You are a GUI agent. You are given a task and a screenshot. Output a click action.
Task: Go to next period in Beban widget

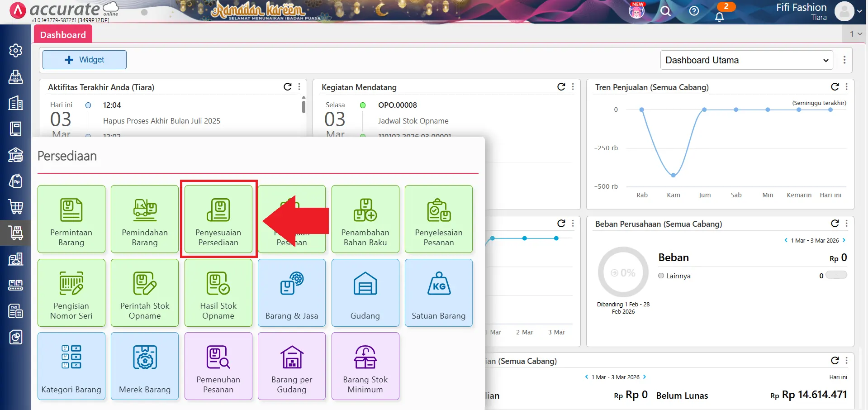[x=844, y=240]
